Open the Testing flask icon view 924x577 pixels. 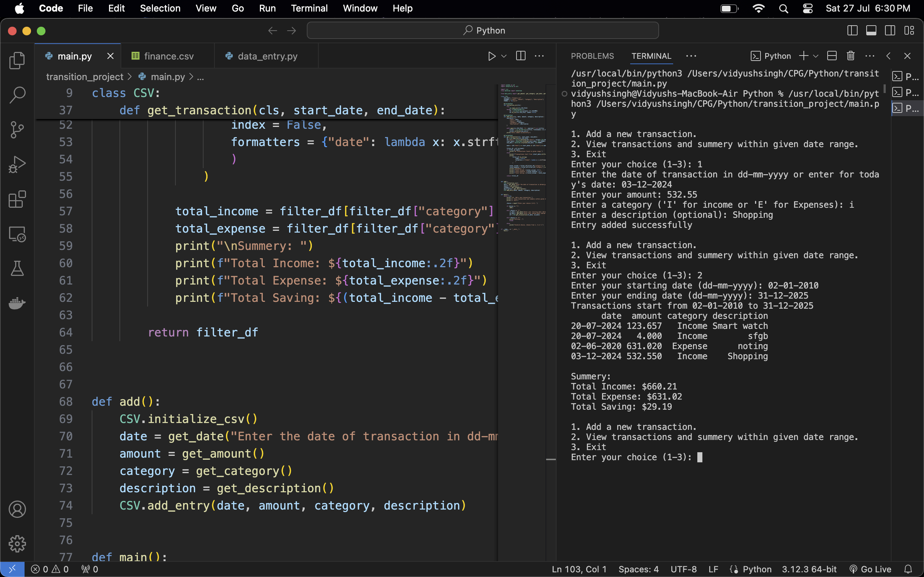coord(17,269)
